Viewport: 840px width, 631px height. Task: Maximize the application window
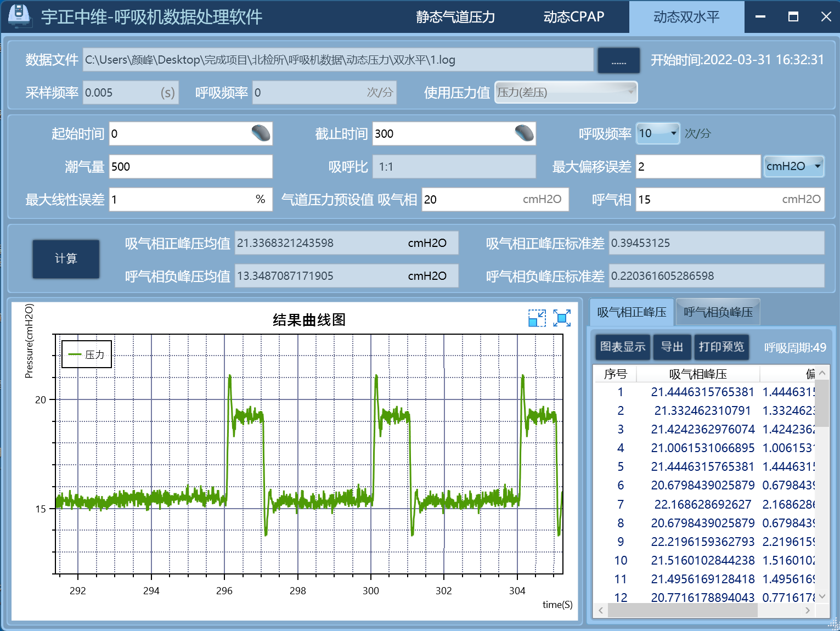point(793,16)
